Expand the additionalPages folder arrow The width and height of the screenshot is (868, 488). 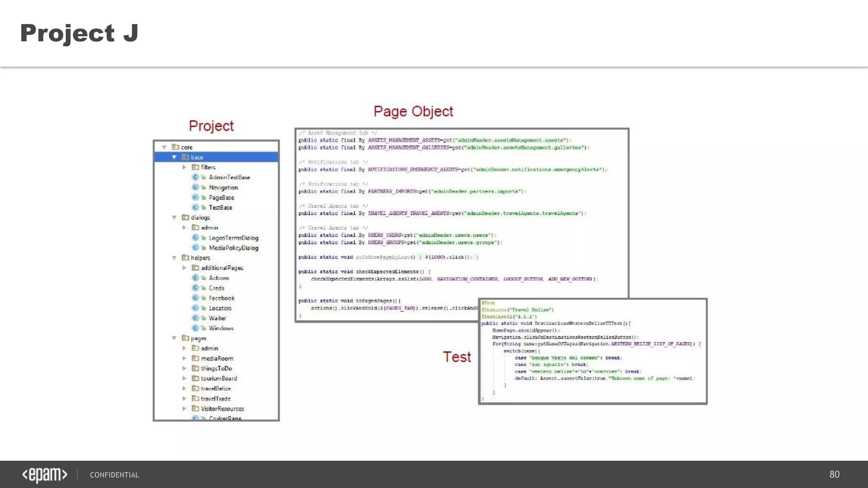pyautogui.click(x=184, y=268)
